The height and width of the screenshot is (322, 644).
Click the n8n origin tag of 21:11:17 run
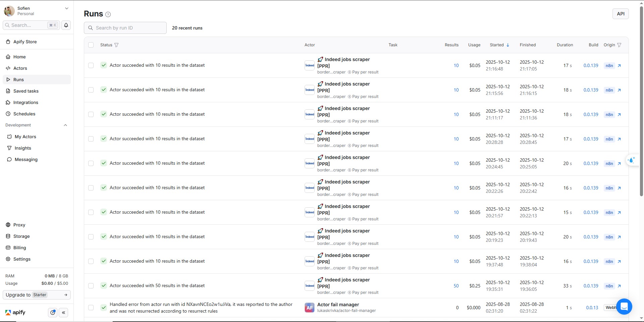(x=609, y=115)
